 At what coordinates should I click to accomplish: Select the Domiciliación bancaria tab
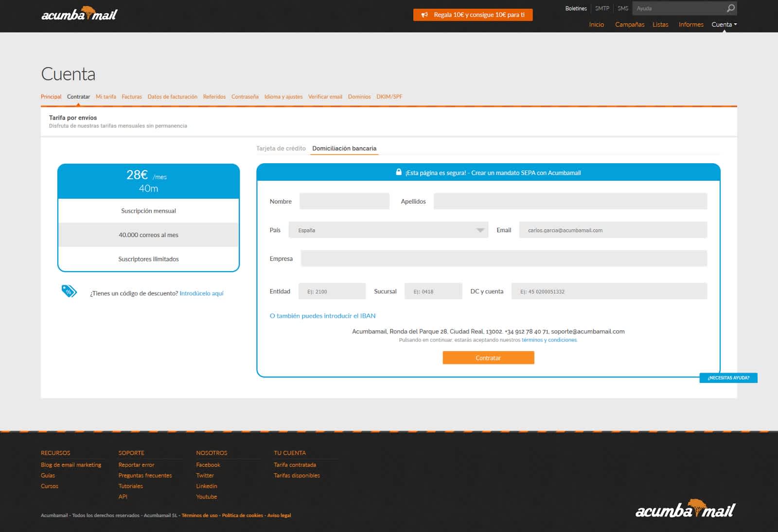tap(344, 148)
